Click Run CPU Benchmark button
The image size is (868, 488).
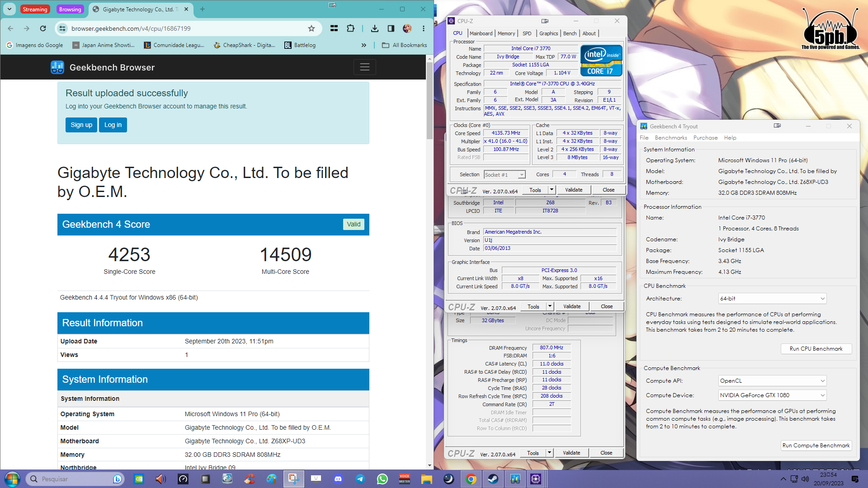tap(816, 349)
